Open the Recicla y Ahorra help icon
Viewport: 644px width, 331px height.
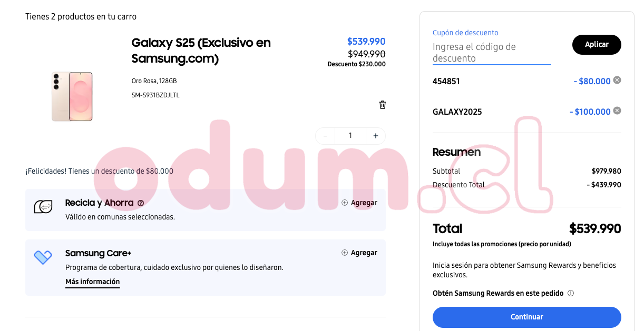(x=141, y=203)
